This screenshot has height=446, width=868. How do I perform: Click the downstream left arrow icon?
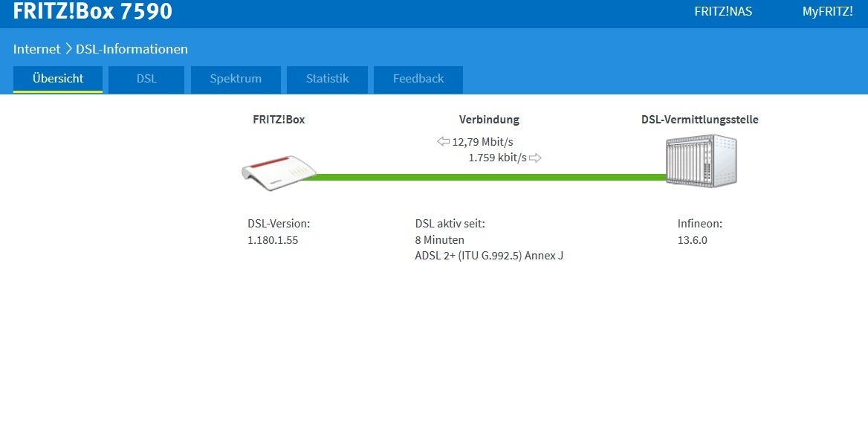[x=443, y=141]
